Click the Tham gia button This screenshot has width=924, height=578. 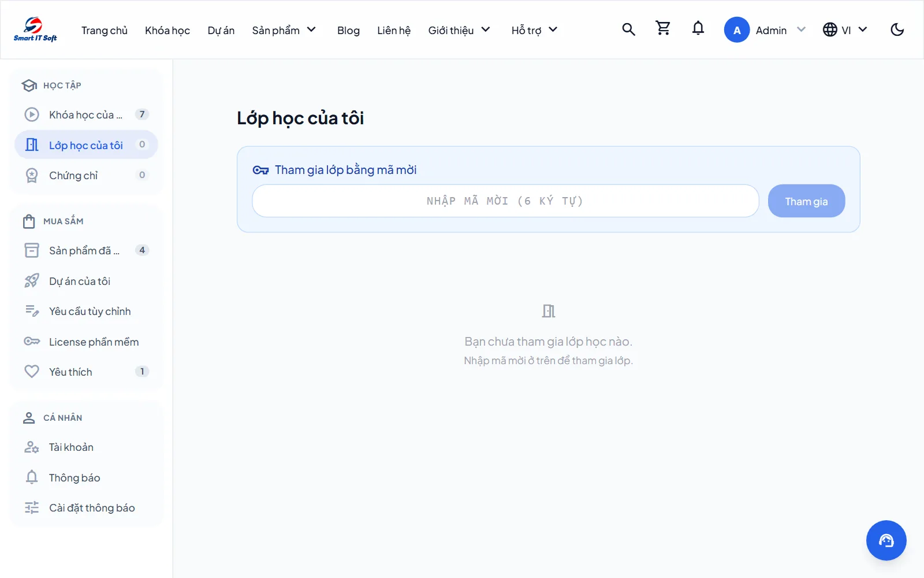point(806,201)
